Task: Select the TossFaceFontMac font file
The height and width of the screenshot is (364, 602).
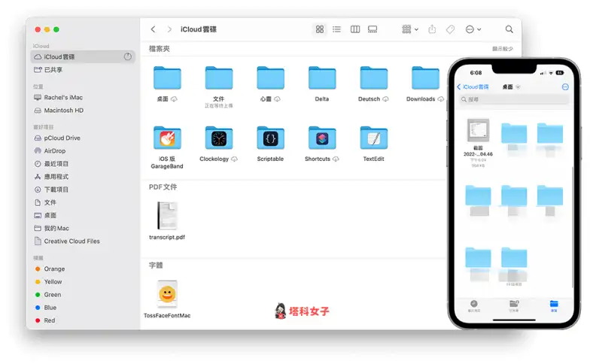Action: pyautogui.click(x=167, y=294)
